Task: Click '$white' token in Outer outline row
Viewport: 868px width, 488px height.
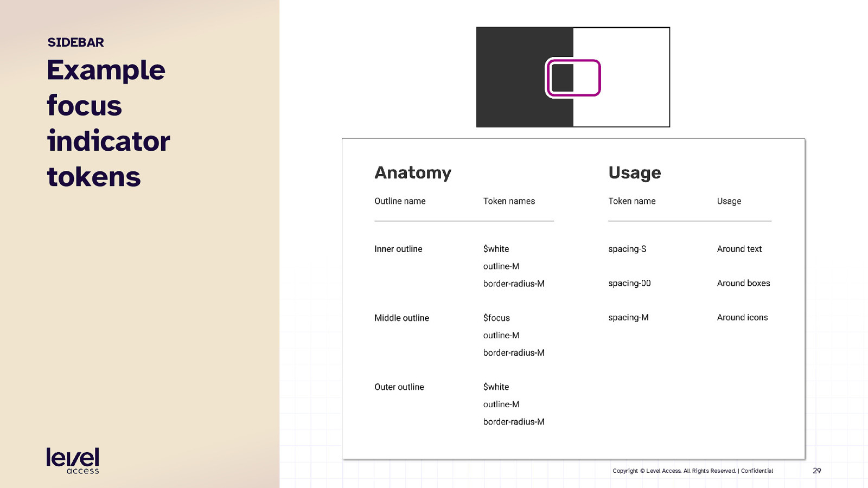Action: coord(496,387)
